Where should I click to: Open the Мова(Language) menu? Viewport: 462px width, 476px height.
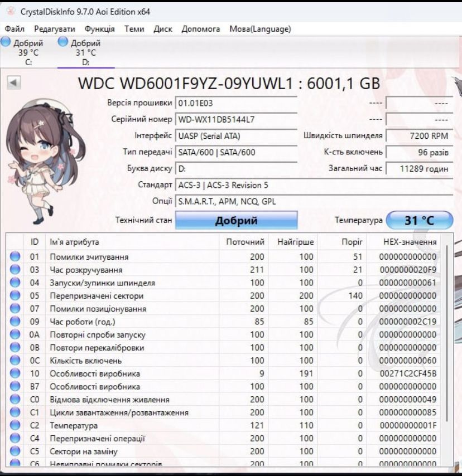tap(260, 29)
